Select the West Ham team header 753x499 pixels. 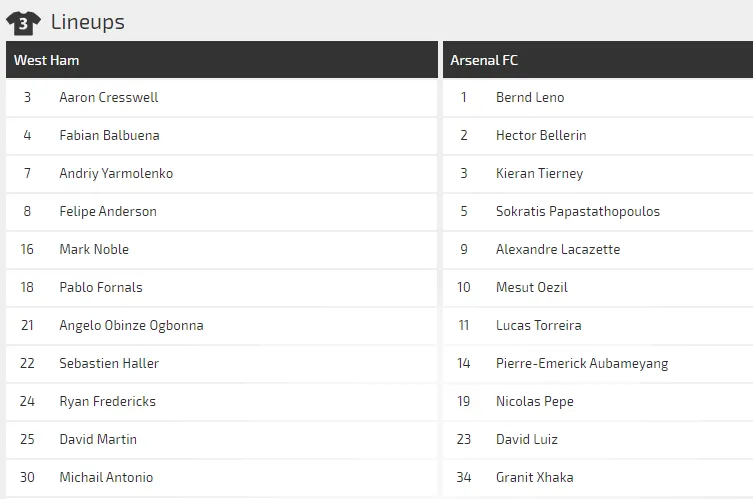[x=47, y=60]
